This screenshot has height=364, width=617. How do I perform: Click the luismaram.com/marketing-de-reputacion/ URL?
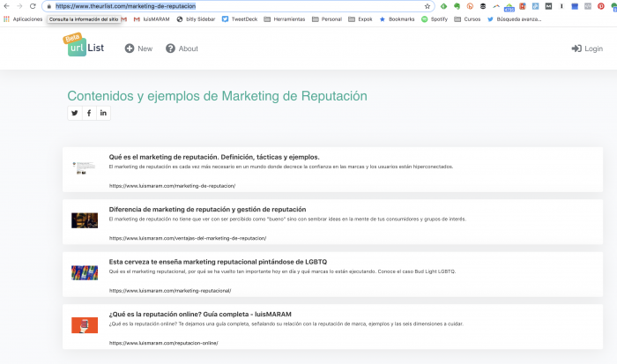172,186
